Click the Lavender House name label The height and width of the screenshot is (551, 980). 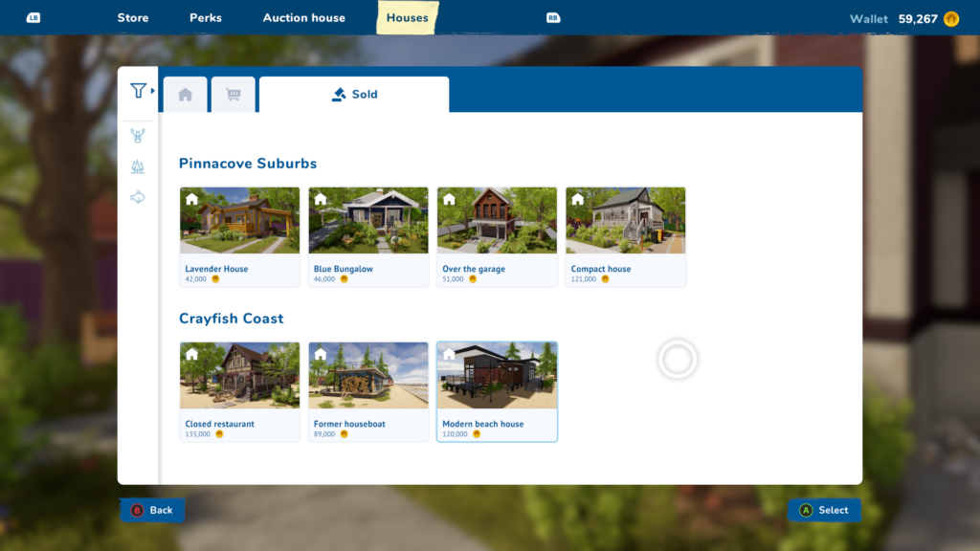216,269
